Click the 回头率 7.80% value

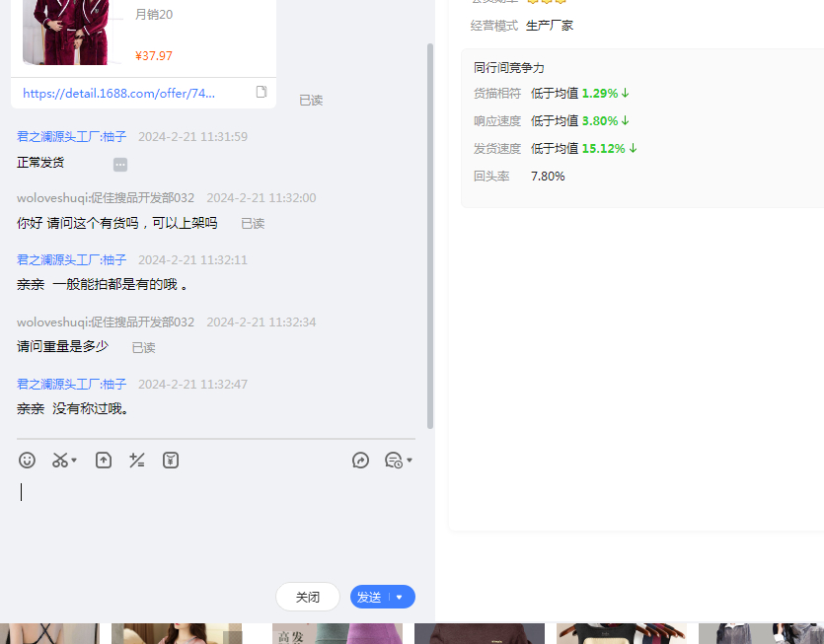click(548, 176)
